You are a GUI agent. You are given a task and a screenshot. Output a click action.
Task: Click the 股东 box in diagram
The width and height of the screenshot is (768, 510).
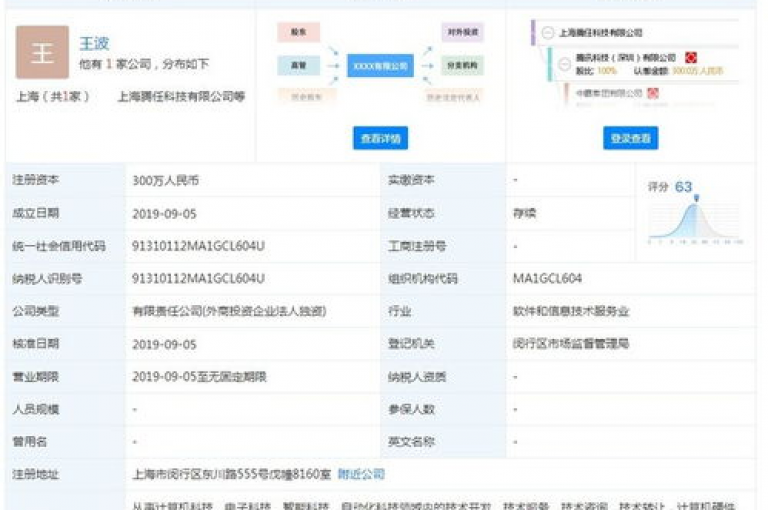299,32
